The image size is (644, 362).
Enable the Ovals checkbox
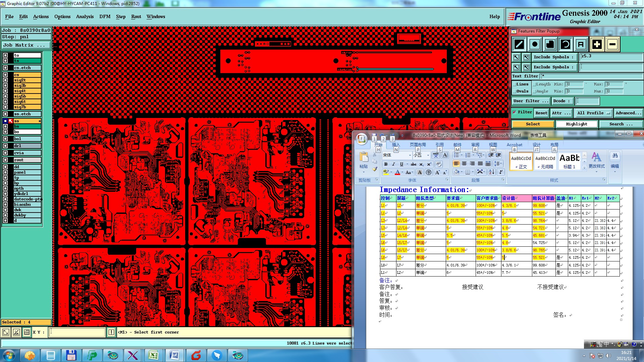point(514,91)
